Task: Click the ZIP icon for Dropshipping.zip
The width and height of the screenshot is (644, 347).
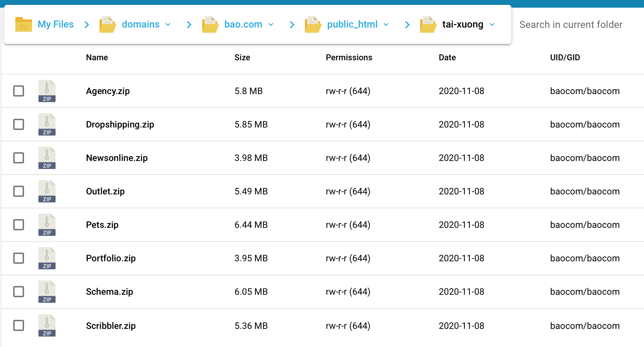Action: pos(47,124)
